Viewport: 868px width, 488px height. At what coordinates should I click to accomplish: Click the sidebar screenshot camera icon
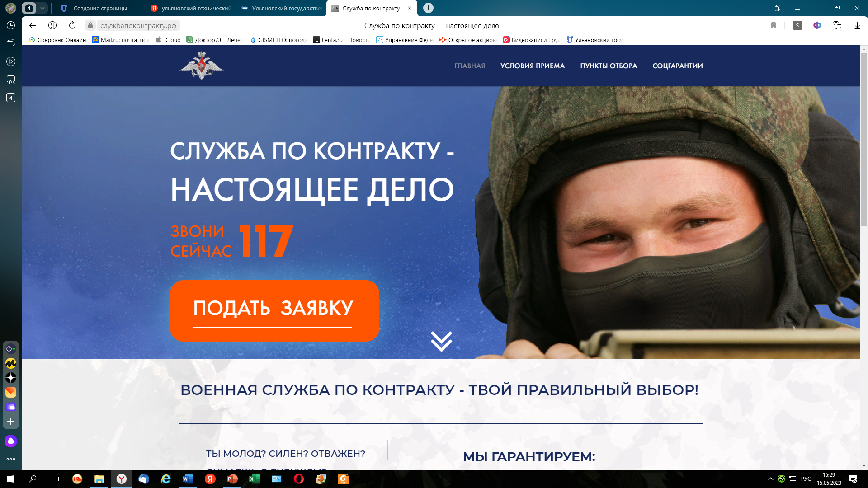[x=11, y=80]
